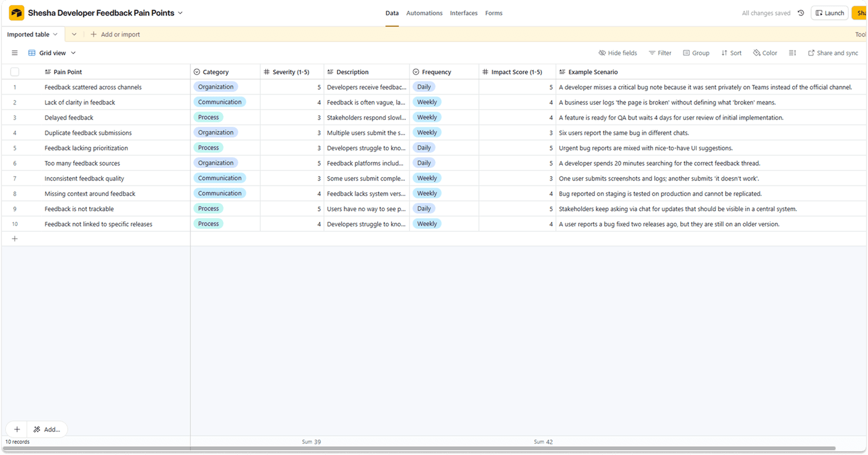This screenshot has width=868, height=455.
Task: Add a new record with plus row
Action: tap(15, 239)
